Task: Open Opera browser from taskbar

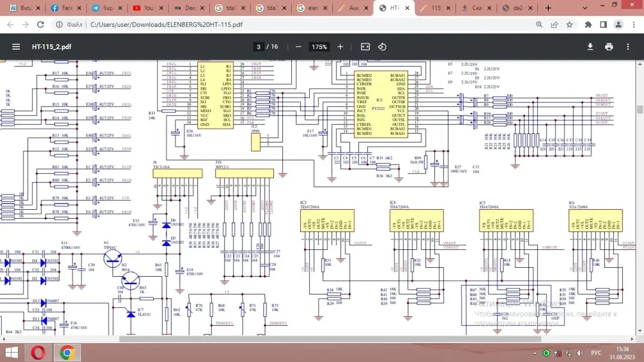Action: pos(38,353)
